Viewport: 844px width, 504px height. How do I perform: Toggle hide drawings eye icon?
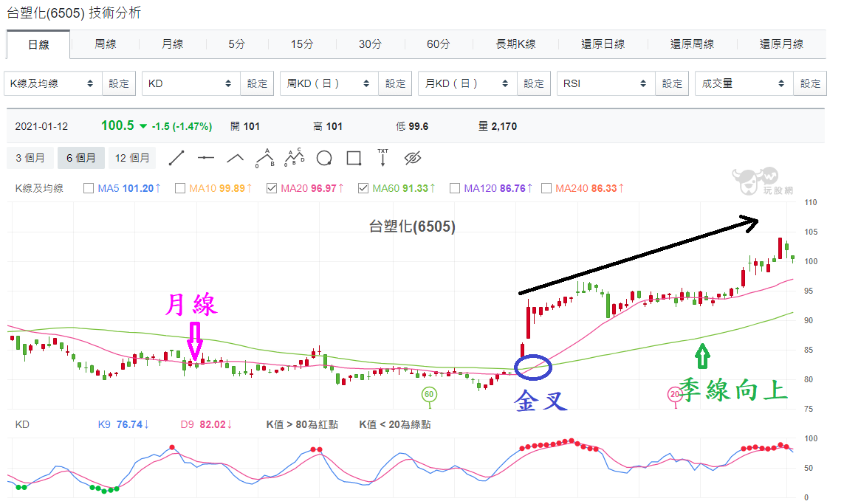[x=412, y=158]
